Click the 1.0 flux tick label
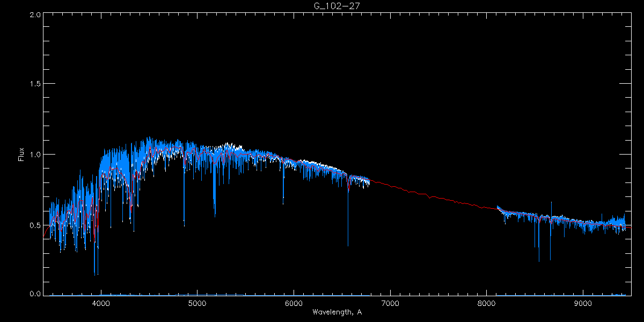This screenshot has width=644, height=322. [35, 154]
